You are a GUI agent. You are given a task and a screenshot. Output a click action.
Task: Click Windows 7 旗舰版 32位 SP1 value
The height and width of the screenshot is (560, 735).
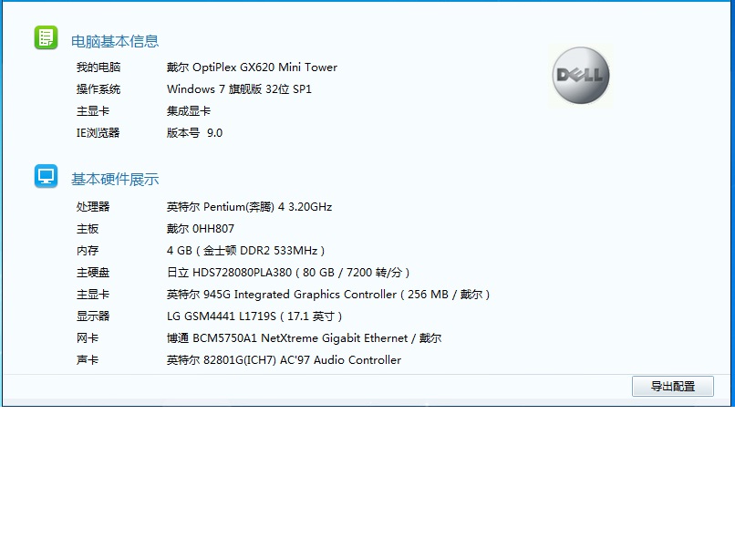point(239,89)
